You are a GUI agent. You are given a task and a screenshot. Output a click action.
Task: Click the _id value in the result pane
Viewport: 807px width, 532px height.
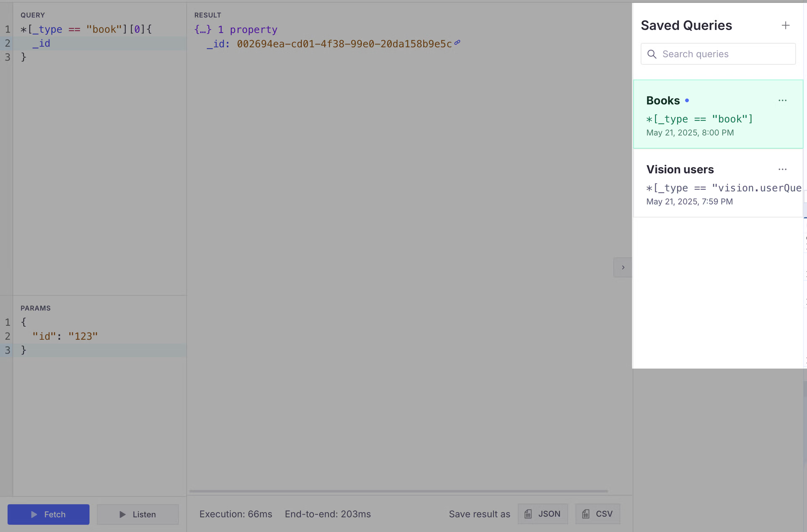344,44
